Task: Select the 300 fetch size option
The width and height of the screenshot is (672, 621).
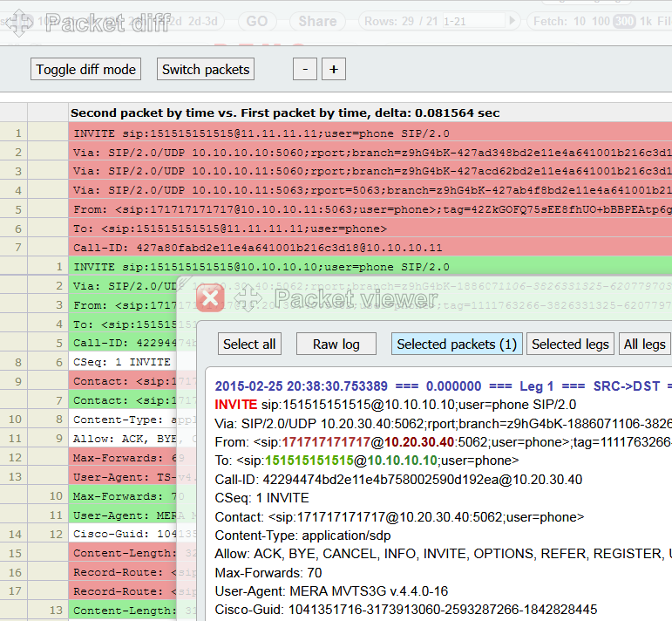Action: pos(624,21)
